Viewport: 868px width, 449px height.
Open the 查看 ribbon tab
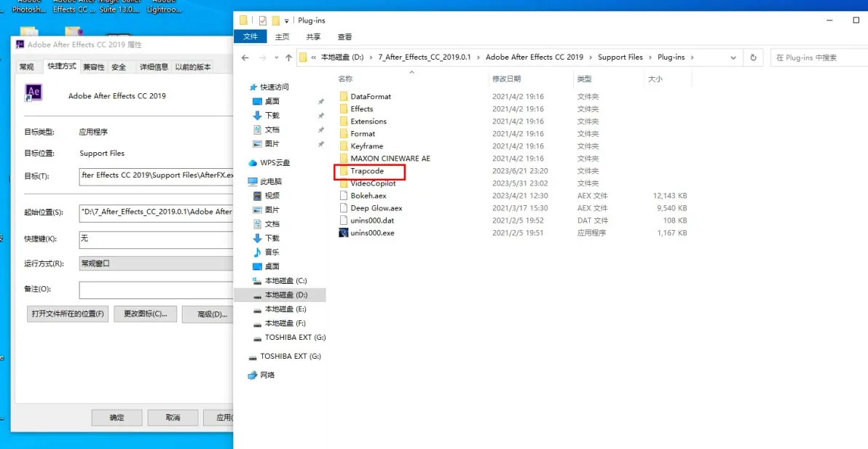[x=345, y=37]
